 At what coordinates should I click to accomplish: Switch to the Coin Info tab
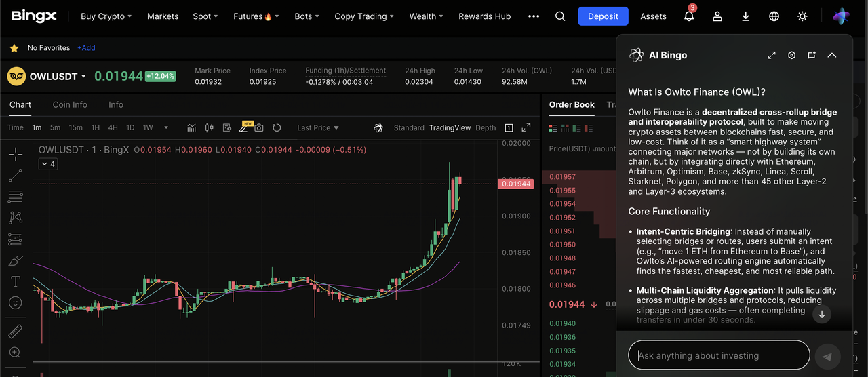[x=70, y=104]
